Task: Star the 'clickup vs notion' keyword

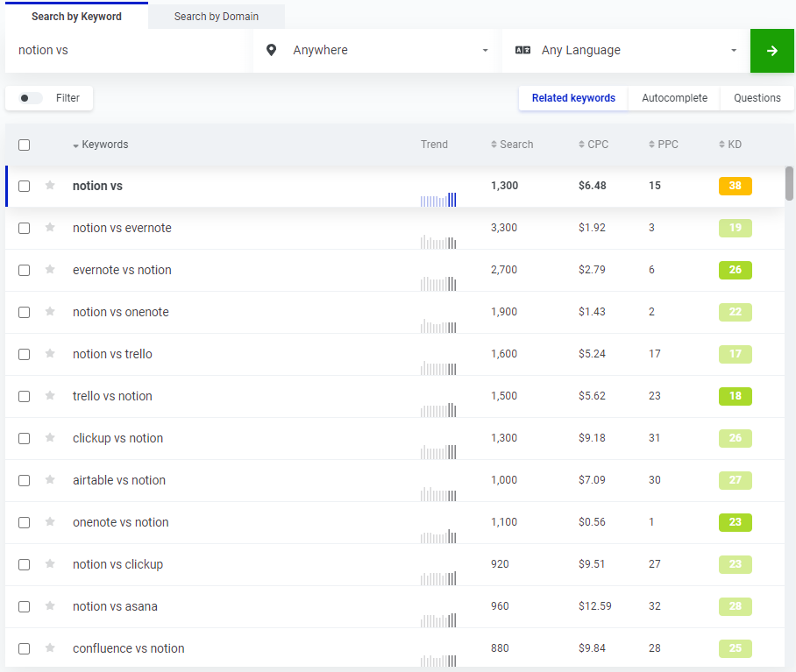Action: [x=50, y=438]
